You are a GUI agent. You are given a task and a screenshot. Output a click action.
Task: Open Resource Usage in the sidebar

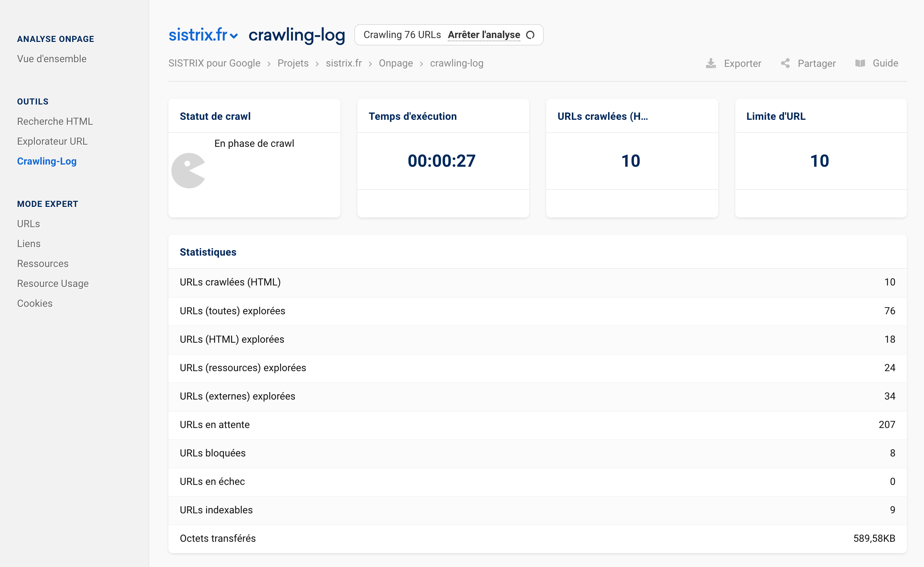53,284
